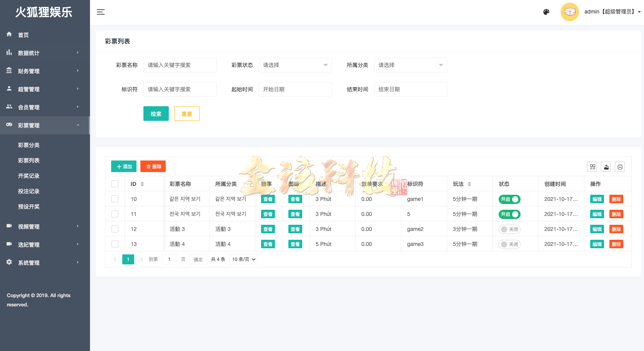This screenshot has width=644, height=351.
Task: Collapse the sidebar with the hamburger icon
Action: (101, 12)
